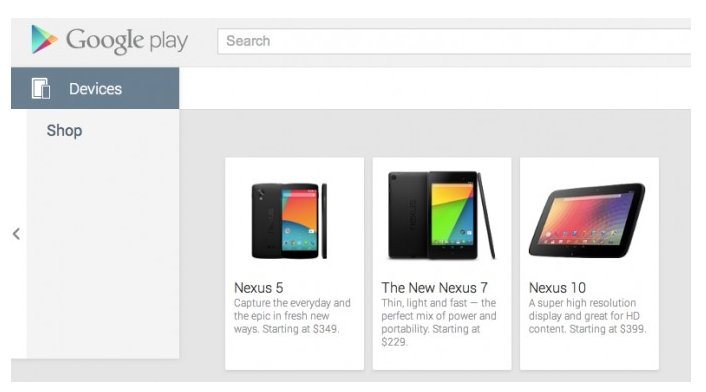
Task: Click into the Search field
Action: [454, 41]
